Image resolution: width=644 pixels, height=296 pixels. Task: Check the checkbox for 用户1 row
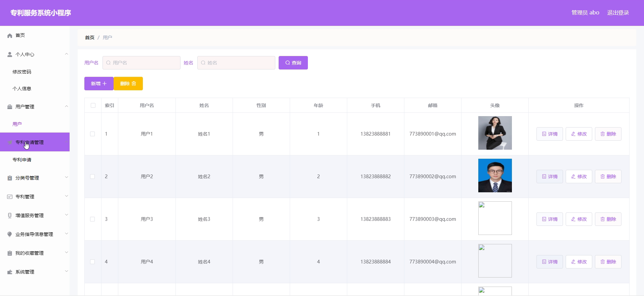(x=92, y=134)
